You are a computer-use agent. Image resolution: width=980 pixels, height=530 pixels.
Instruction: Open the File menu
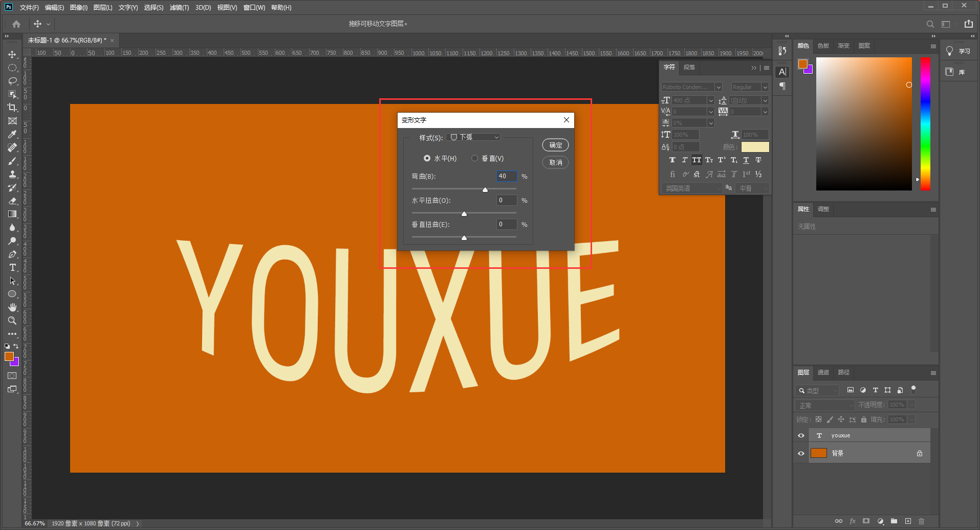[29, 8]
